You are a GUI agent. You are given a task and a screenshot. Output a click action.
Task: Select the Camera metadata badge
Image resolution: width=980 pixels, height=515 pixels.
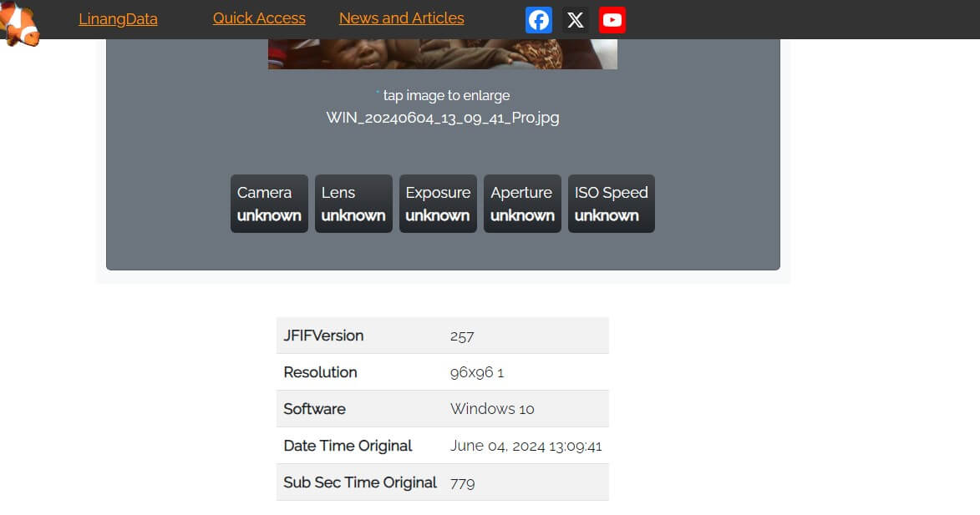point(268,204)
